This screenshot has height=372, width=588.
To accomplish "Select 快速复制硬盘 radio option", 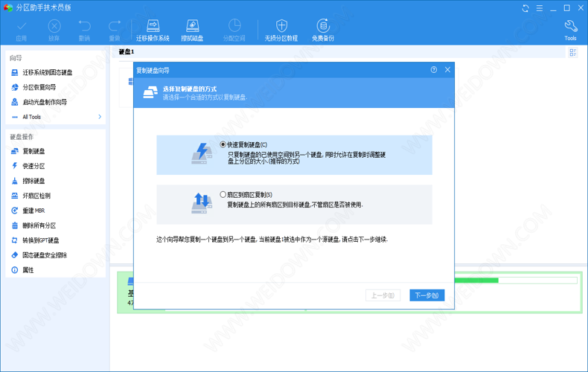I will pos(223,144).
